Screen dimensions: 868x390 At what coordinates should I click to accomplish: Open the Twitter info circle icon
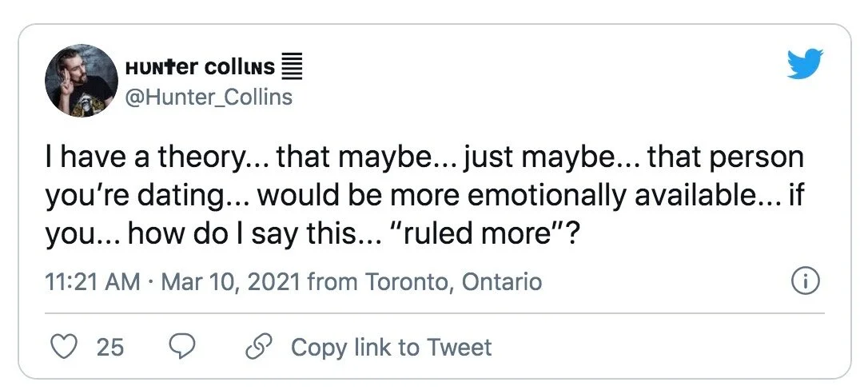coord(804,281)
